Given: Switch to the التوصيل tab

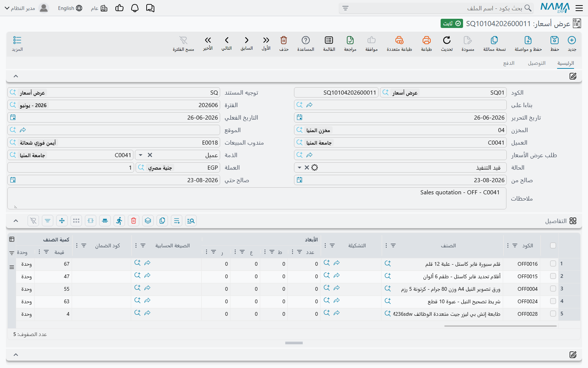Looking at the screenshot, I should pyautogui.click(x=537, y=63).
